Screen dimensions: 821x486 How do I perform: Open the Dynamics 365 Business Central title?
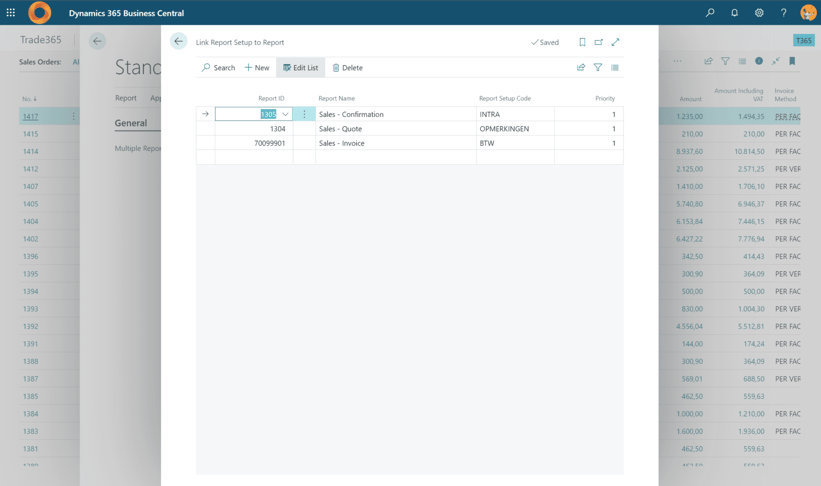126,13
